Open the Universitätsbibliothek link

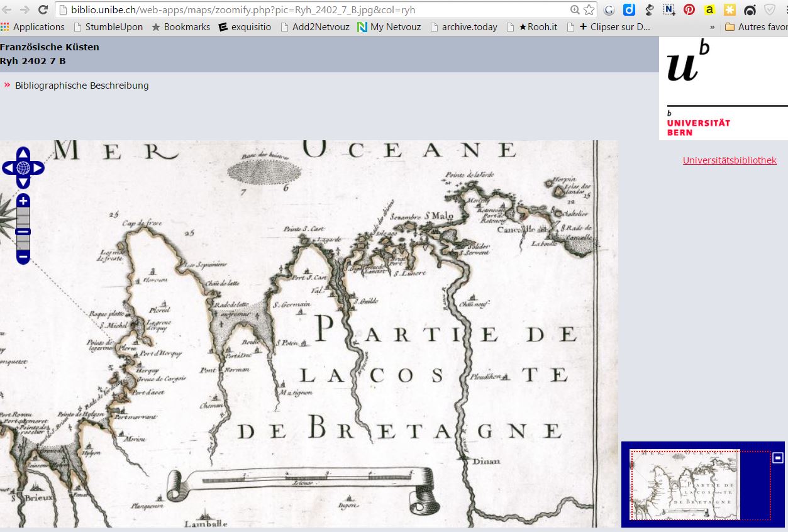tap(730, 160)
